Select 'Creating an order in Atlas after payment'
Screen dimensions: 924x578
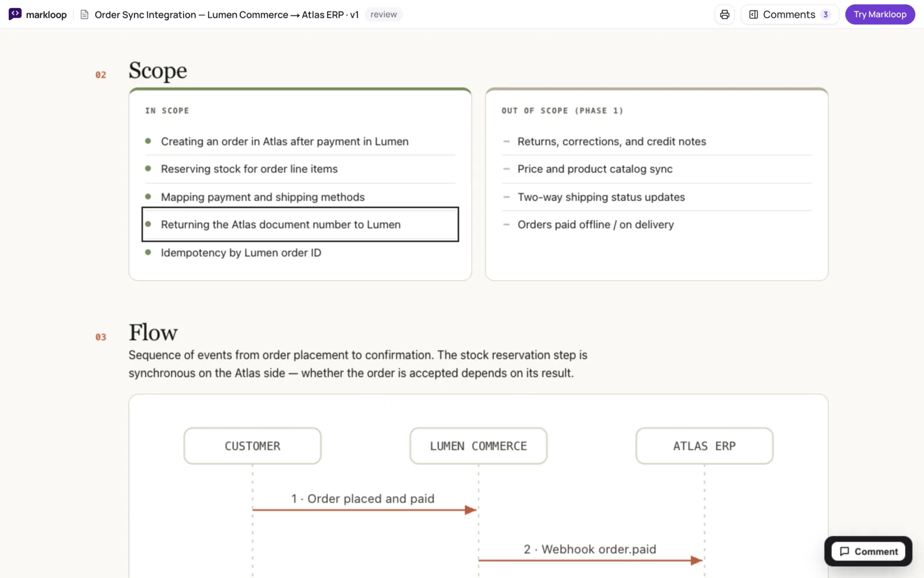point(300,142)
